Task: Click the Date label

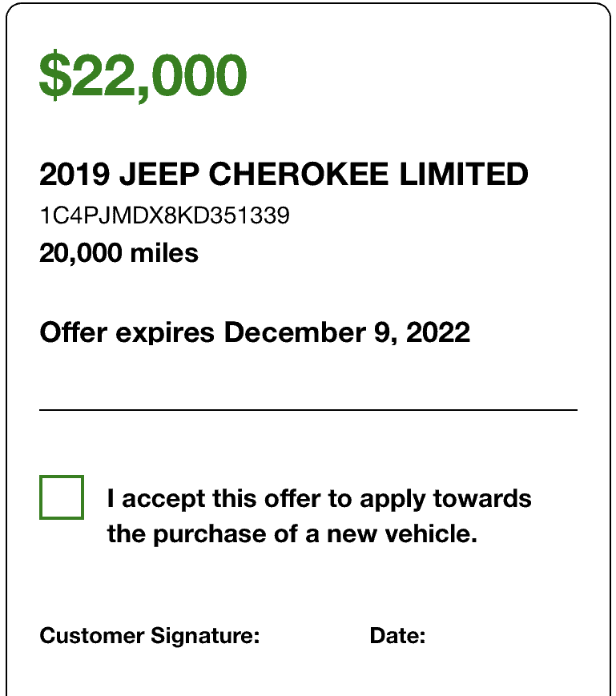Action: [397, 636]
